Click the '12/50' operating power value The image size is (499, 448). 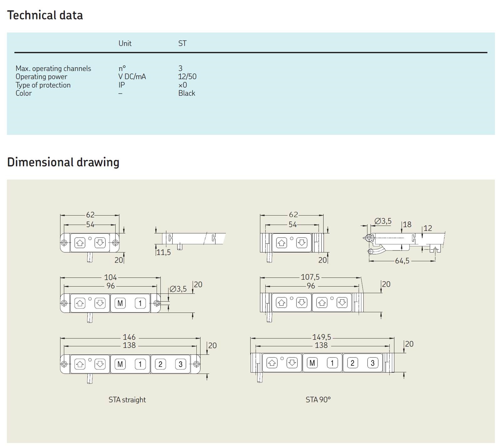pyautogui.click(x=187, y=77)
